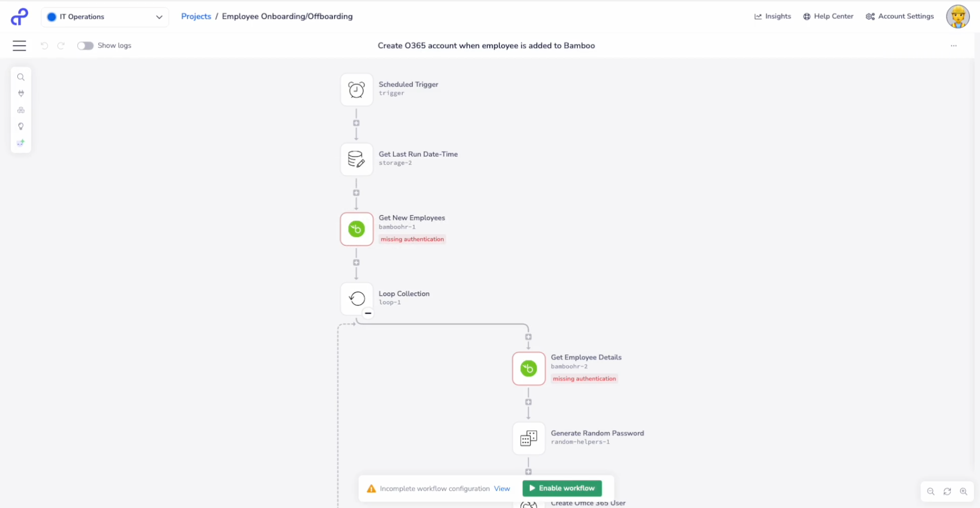Click the lightbulb suggestions icon in sidebar
The height and width of the screenshot is (508, 980).
tap(21, 126)
